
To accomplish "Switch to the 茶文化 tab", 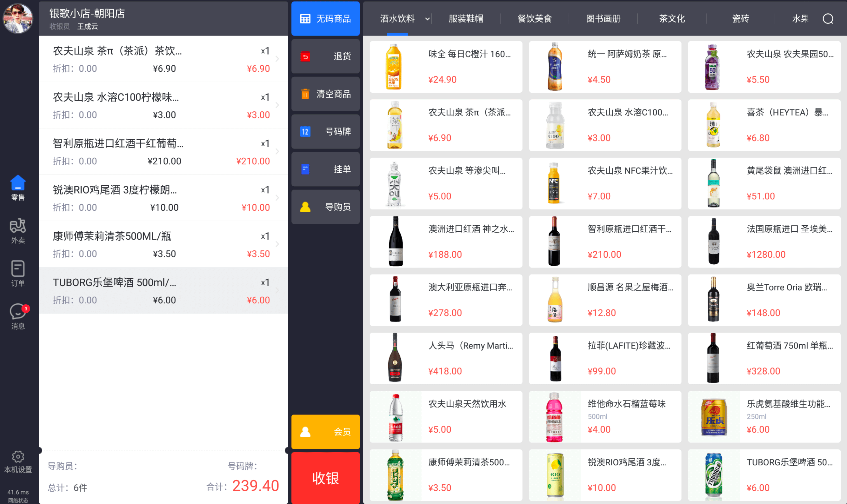I will coord(672,19).
